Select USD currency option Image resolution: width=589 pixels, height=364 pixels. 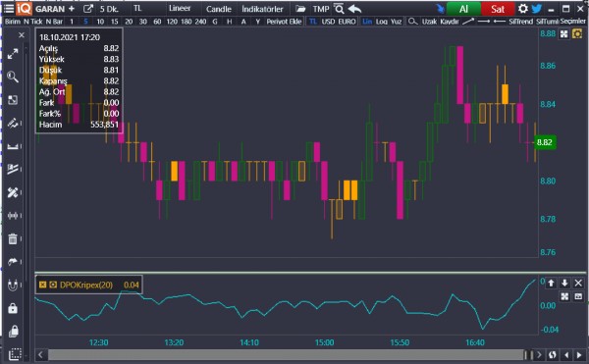(328, 22)
